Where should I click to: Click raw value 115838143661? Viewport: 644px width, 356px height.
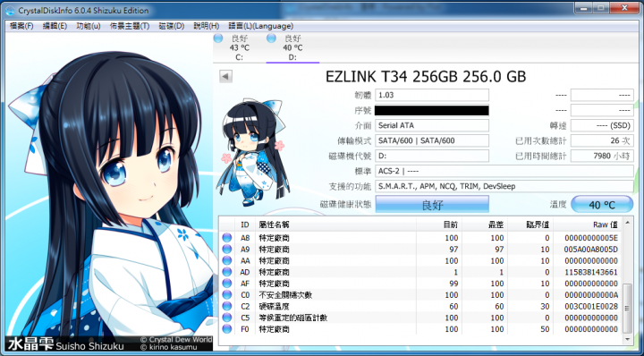click(x=591, y=272)
